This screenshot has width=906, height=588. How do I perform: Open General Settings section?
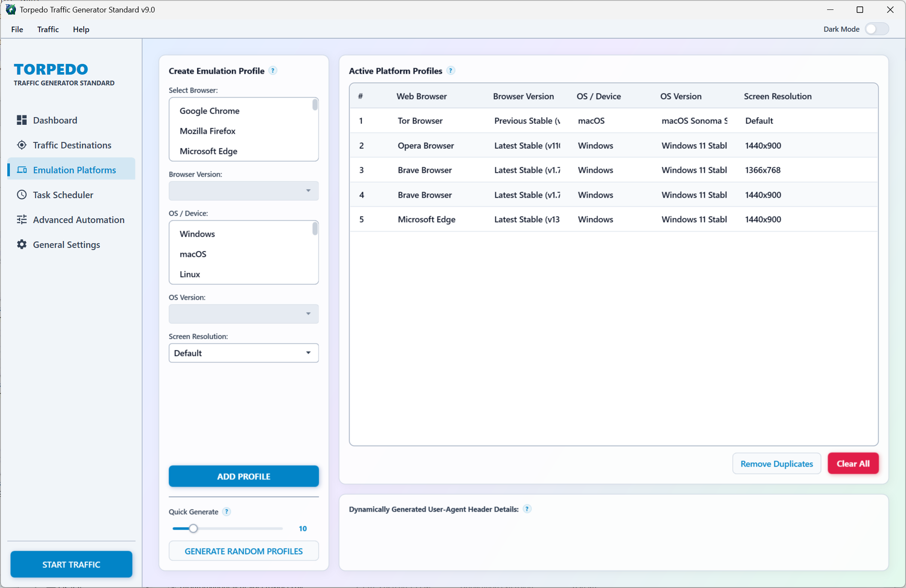(71, 244)
